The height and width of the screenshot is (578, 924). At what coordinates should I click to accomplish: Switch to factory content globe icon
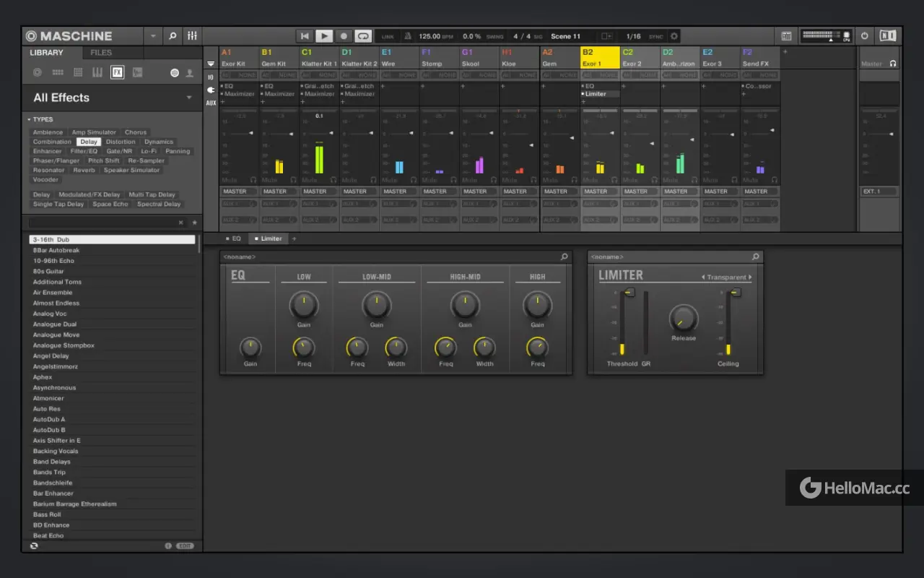pos(175,73)
